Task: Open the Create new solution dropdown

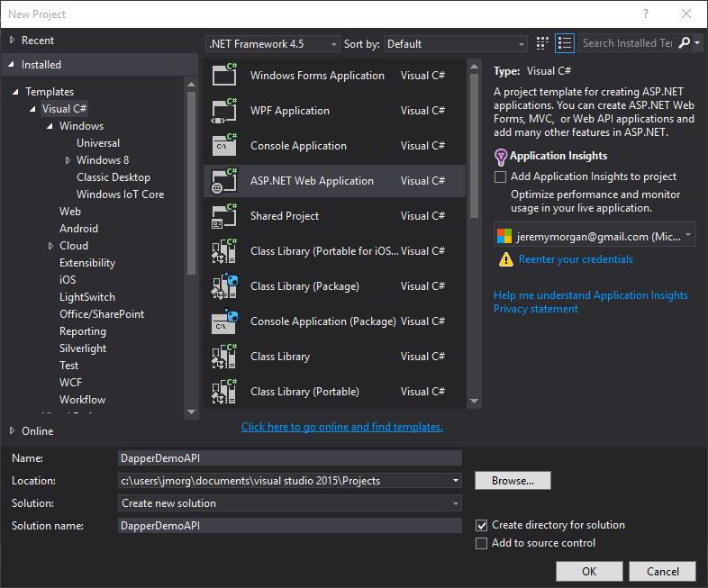Action: (x=290, y=503)
